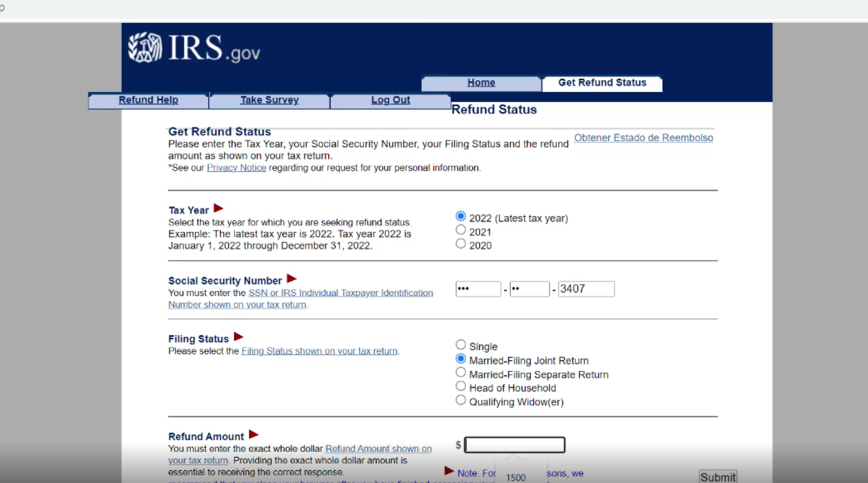Open the Take Survey page
The width and height of the screenshot is (868, 483).
point(269,100)
